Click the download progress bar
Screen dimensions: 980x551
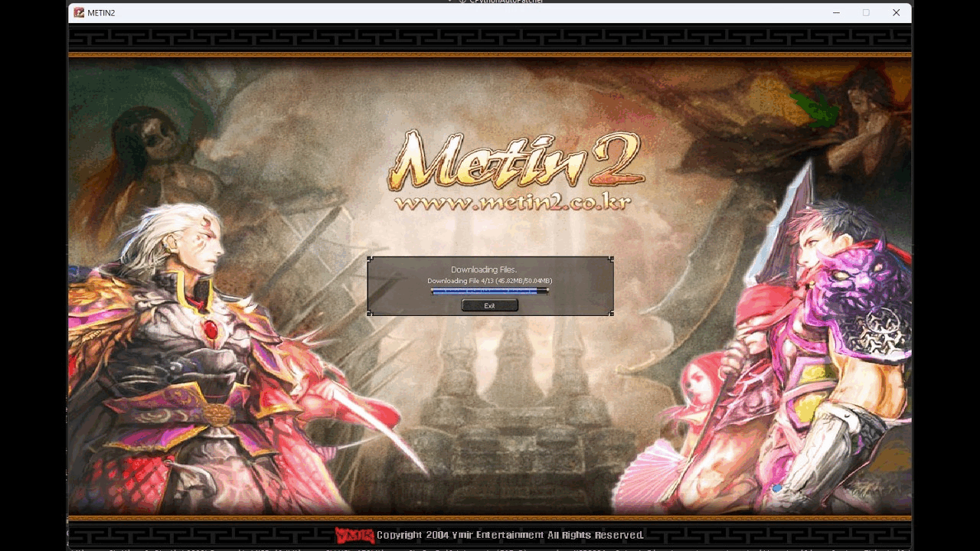click(490, 291)
